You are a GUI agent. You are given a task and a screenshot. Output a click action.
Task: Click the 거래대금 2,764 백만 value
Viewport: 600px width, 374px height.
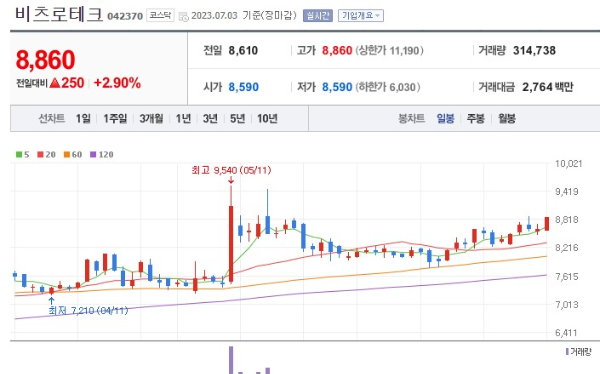point(548,87)
